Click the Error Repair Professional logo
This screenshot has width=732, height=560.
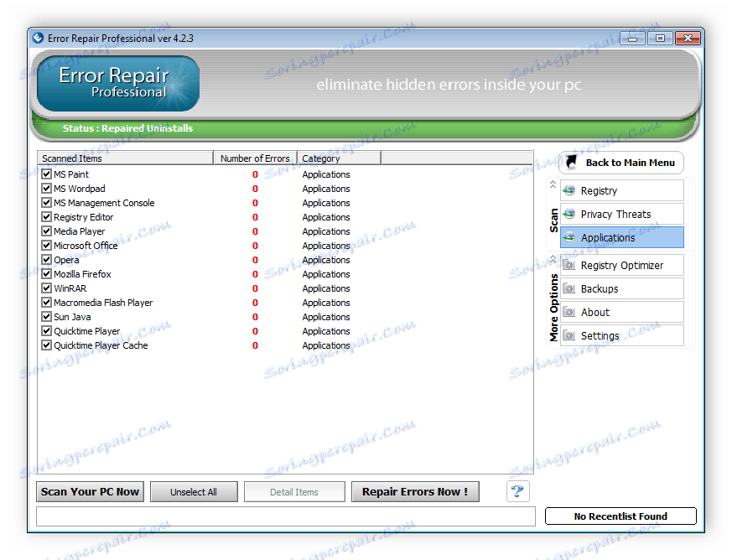pos(118,83)
